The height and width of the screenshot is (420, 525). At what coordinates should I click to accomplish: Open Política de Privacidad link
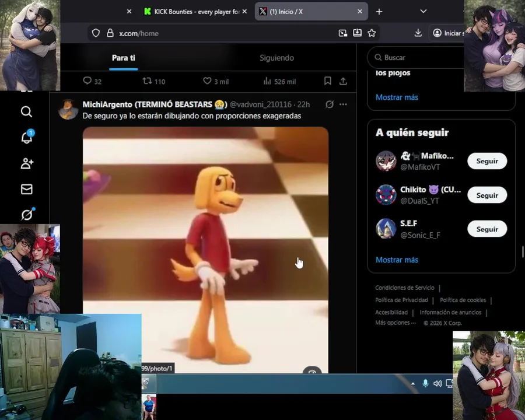(x=401, y=300)
